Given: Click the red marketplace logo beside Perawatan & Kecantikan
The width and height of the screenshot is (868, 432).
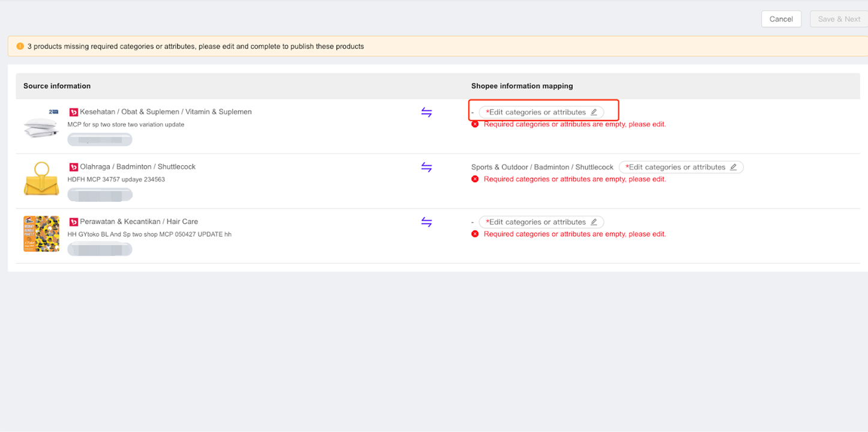Looking at the screenshot, I should tap(74, 222).
